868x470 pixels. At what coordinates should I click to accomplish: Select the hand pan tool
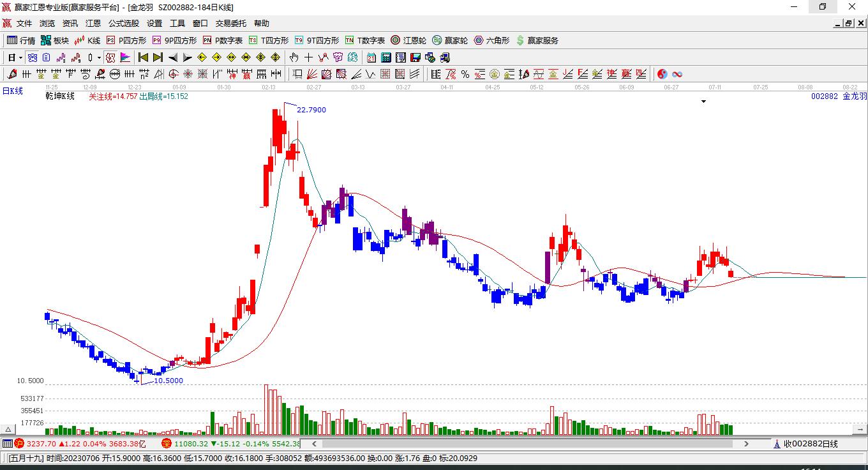[x=294, y=57]
